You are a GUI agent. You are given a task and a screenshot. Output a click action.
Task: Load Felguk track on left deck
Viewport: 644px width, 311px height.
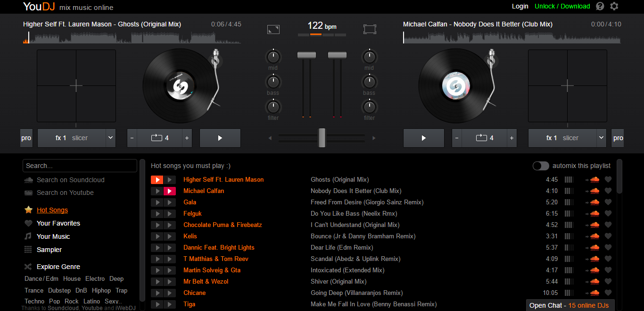(157, 214)
